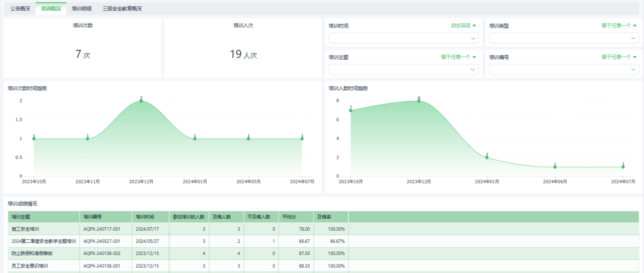Go to 三级安全教育概况 tab
Image resolution: width=644 pixels, height=273 pixels.
122,9
